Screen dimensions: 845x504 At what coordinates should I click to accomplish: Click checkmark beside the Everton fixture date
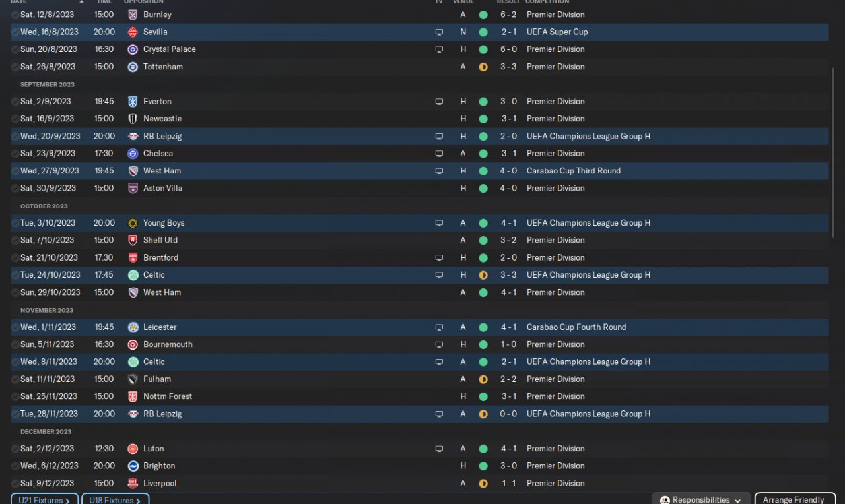15,102
